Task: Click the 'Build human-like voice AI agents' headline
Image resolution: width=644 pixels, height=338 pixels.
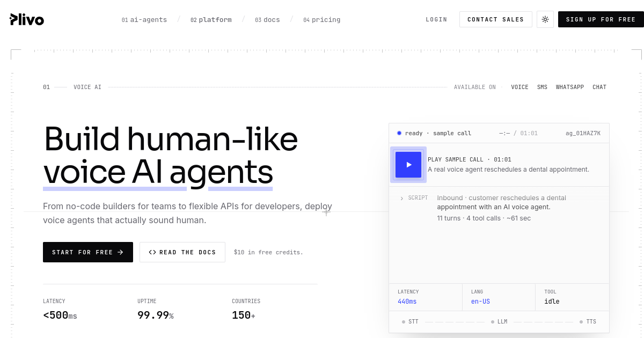Action: (171, 155)
